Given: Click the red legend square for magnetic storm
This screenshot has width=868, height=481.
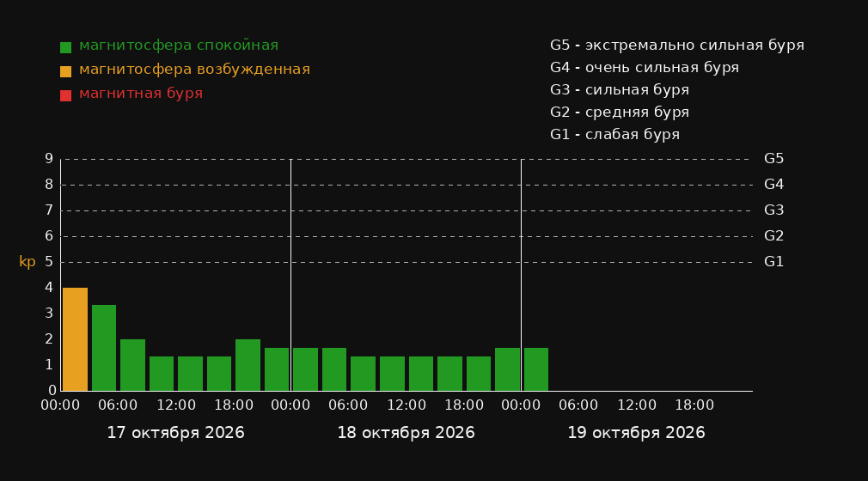Looking at the screenshot, I should click(x=65, y=95).
